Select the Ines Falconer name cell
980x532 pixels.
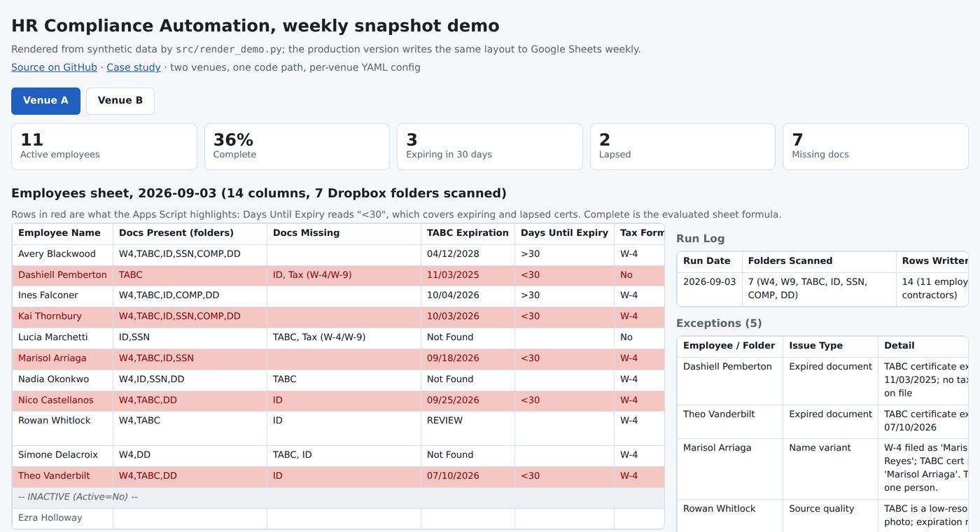point(62,296)
